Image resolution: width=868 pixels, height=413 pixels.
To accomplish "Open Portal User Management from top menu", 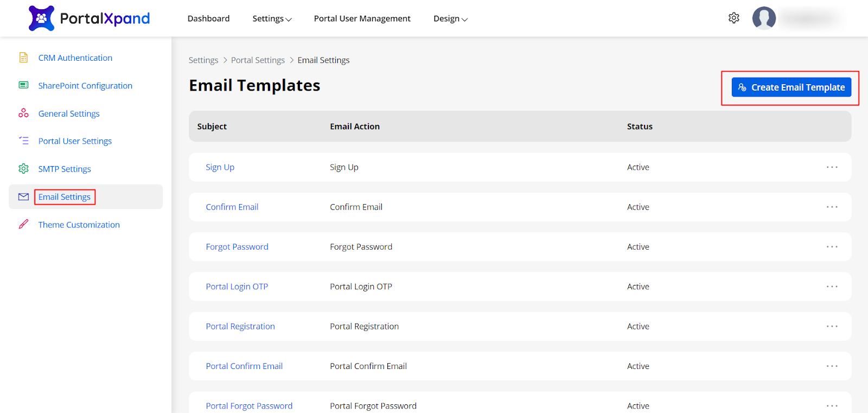I will click(x=362, y=18).
